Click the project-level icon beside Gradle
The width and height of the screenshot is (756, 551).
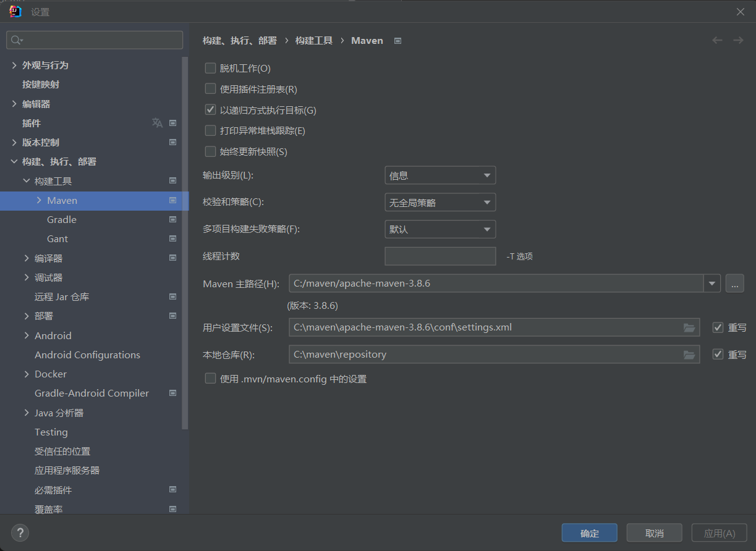pyautogui.click(x=173, y=219)
